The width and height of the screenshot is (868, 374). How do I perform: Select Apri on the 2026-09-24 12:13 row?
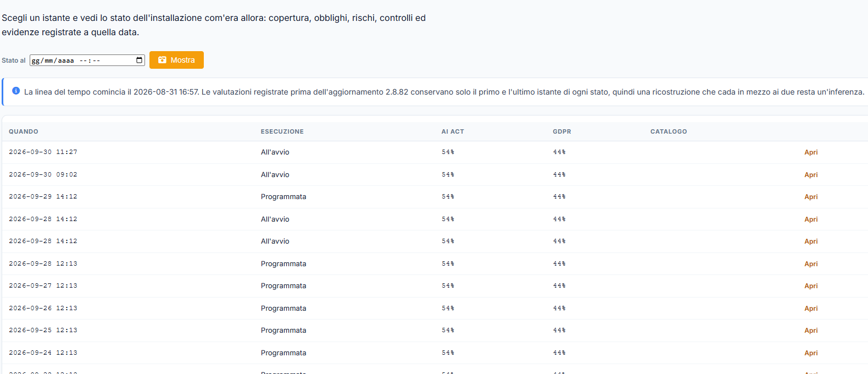811,353
